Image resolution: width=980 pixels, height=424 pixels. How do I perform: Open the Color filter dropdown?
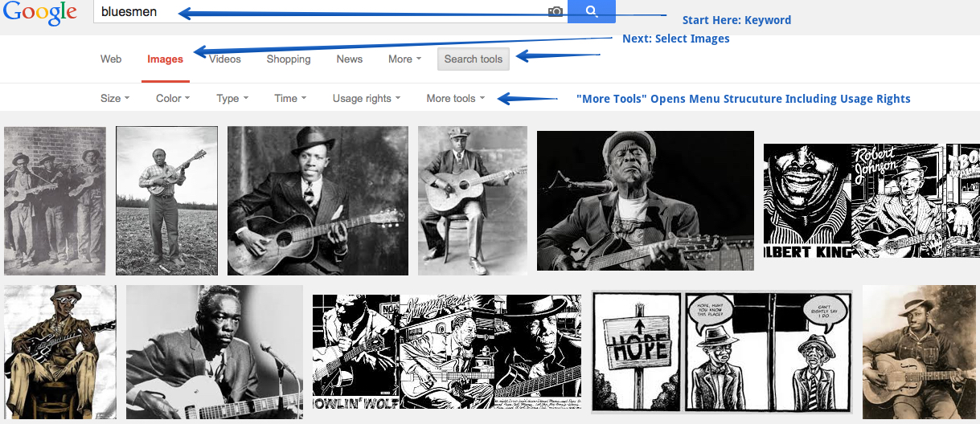click(173, 98)
